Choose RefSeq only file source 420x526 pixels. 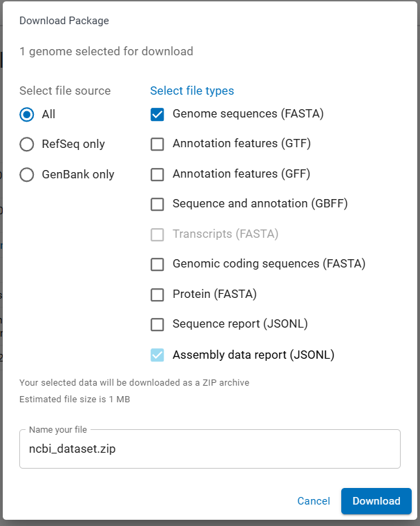(x=27, y=144)
